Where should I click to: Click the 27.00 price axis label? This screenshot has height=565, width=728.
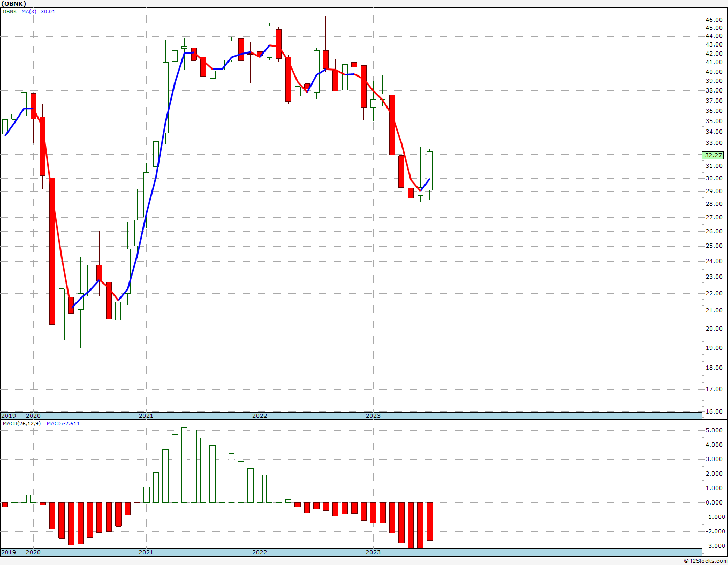(714, 217)
